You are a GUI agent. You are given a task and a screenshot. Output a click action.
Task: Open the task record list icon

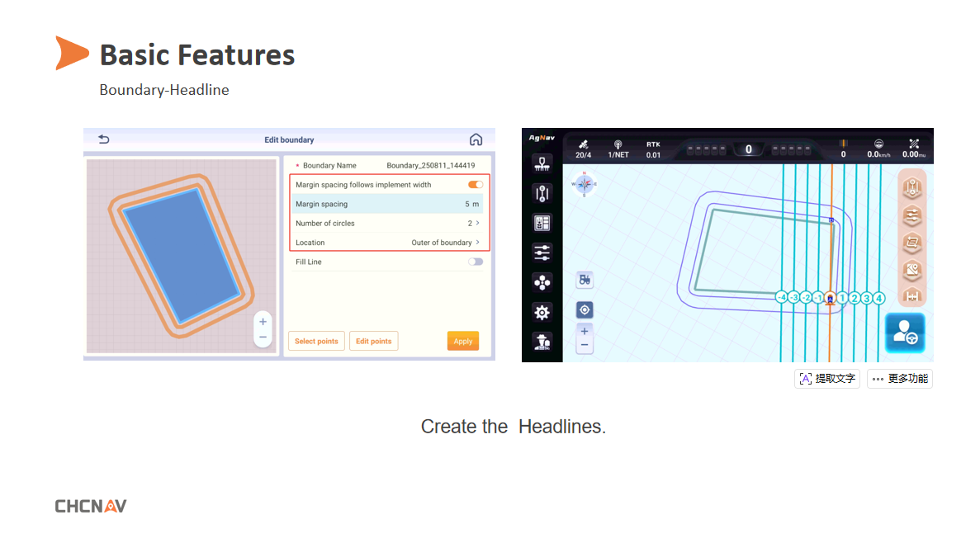point(542,223)
